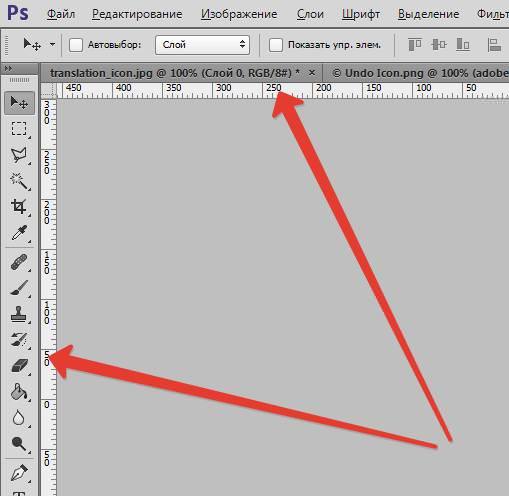Select the Paint Bucket tool
Viewport: 509px width, 496px height.
coord(19,392)
